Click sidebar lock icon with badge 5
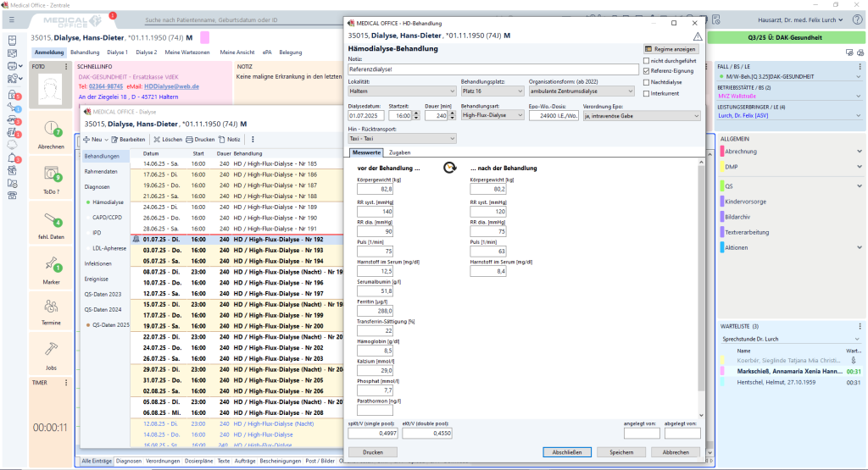The height and width of the screenshot is (470, 868). tap(12, 95)
